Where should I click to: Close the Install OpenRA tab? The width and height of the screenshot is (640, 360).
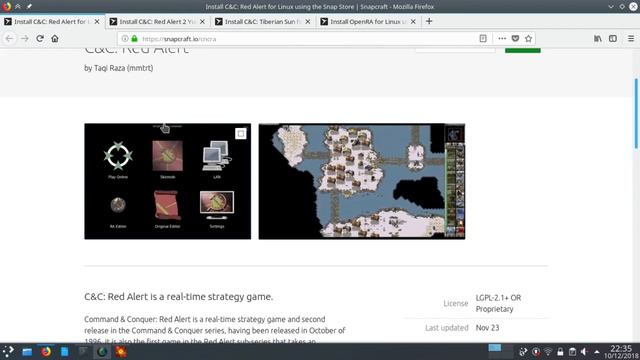pos(413,22)
